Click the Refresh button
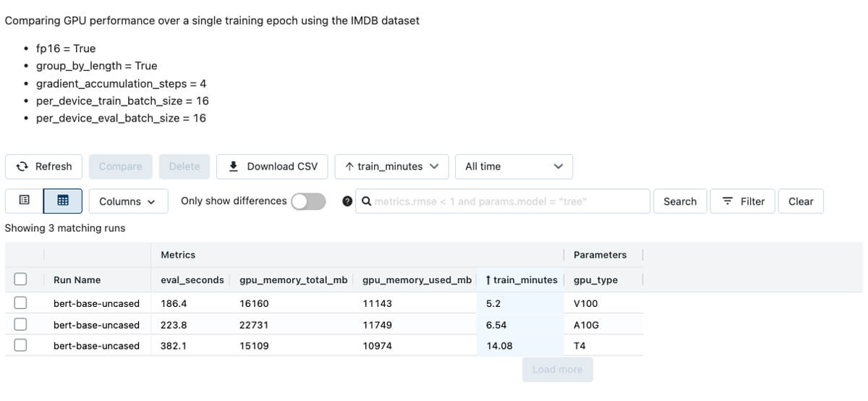 point(44,166)
